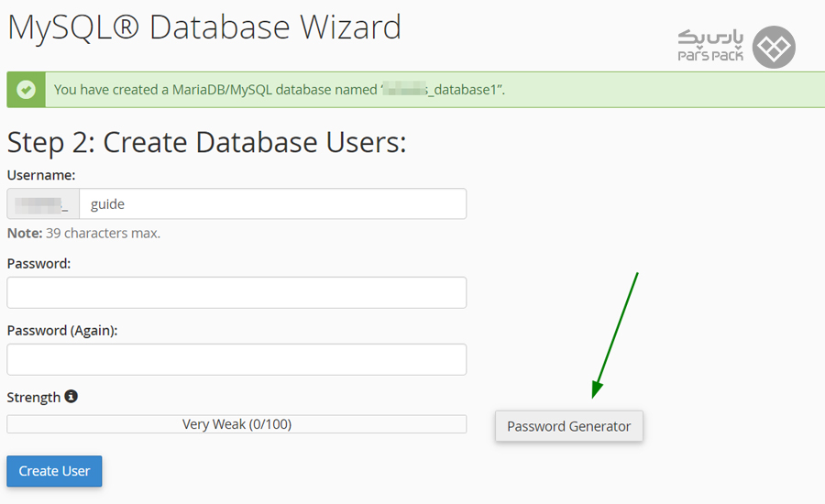Click the 'Strength' label text
Image resolution: width=825 pixels, height=504 pixels.
point(34,397)
